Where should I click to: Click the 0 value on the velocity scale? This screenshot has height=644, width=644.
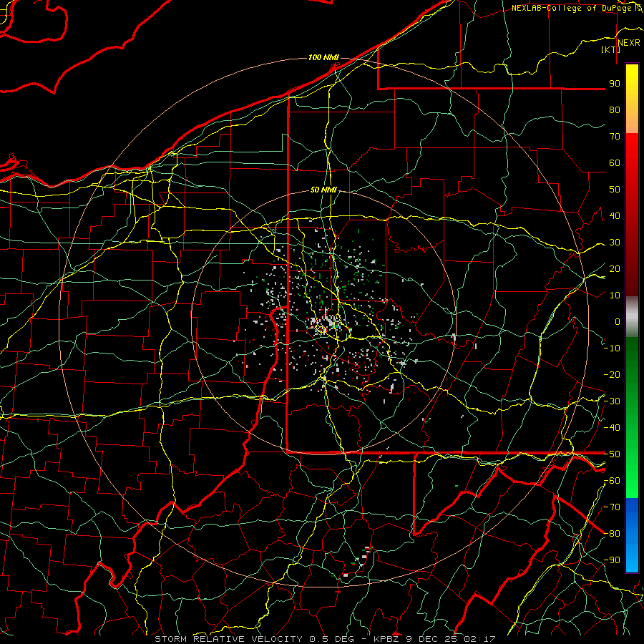[618, 321]
